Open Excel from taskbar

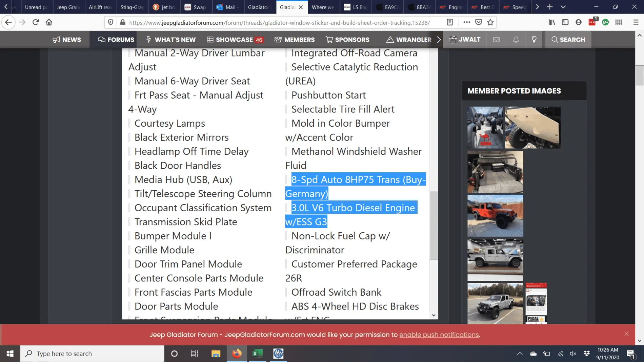point(257,354)
